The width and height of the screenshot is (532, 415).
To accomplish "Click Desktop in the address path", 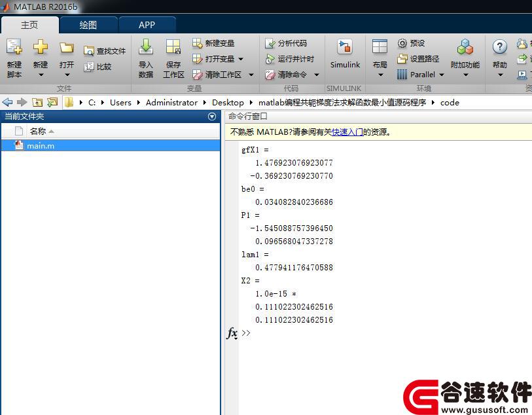I will point(228,103).
